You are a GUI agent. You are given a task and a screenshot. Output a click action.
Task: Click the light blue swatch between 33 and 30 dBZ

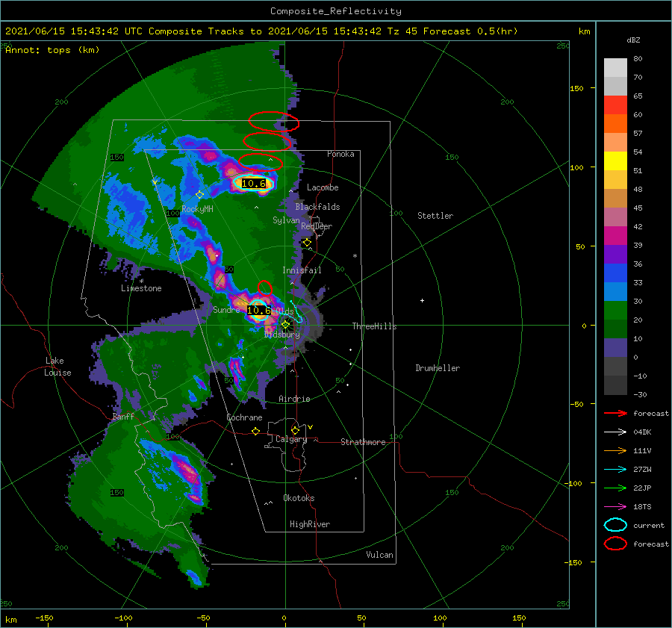tap(615, 292)
